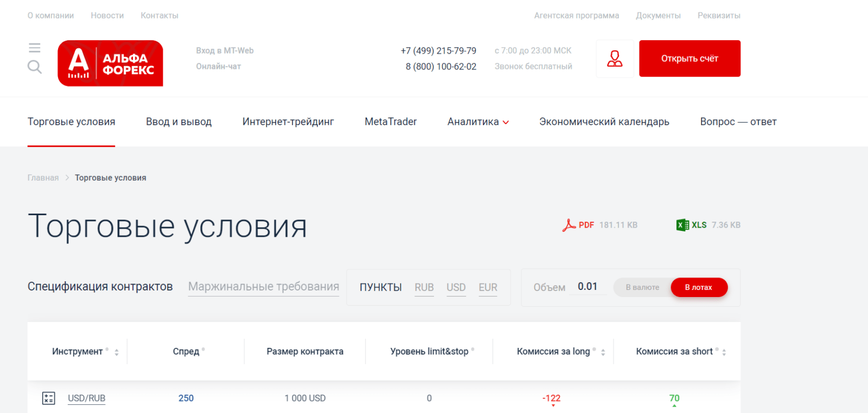The image size is (868, 413).
Task: Open Вопрос — ответ nav tab
Action: [x=738, y=122]
